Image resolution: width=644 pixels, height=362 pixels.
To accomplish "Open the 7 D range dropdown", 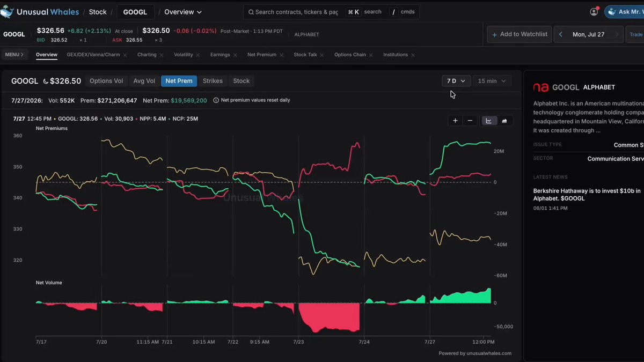I will [x=456, y=81].
